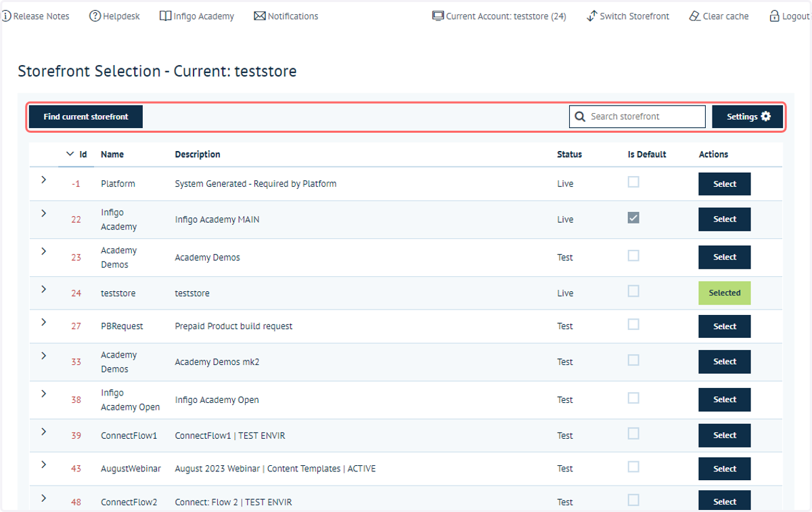Select Infigo Academy Open storefront
This screenshot has width=812, height=512.
(725, 400)
